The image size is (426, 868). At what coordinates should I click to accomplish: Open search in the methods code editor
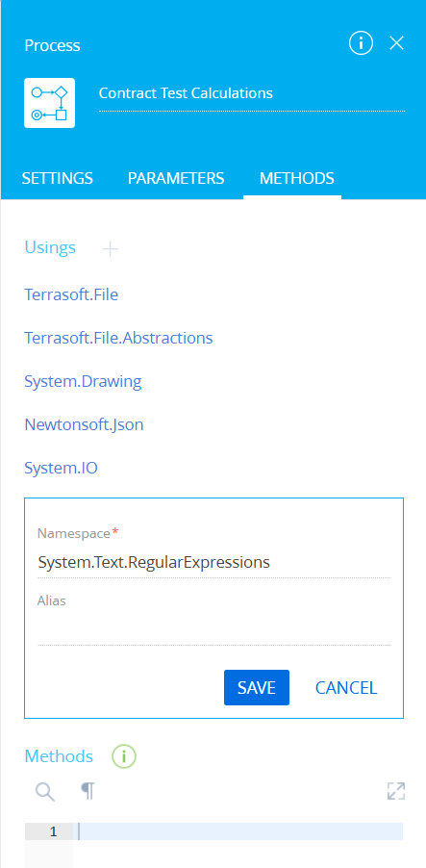[45, 792]
